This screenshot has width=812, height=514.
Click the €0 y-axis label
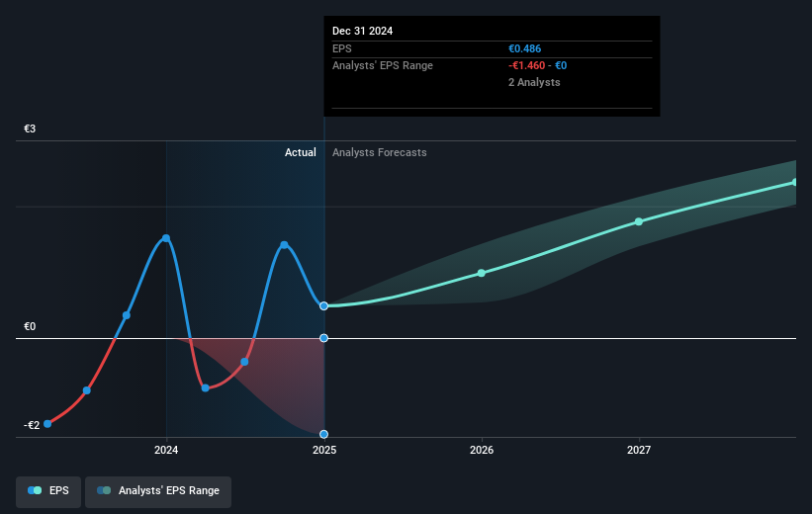click(30, 326)
